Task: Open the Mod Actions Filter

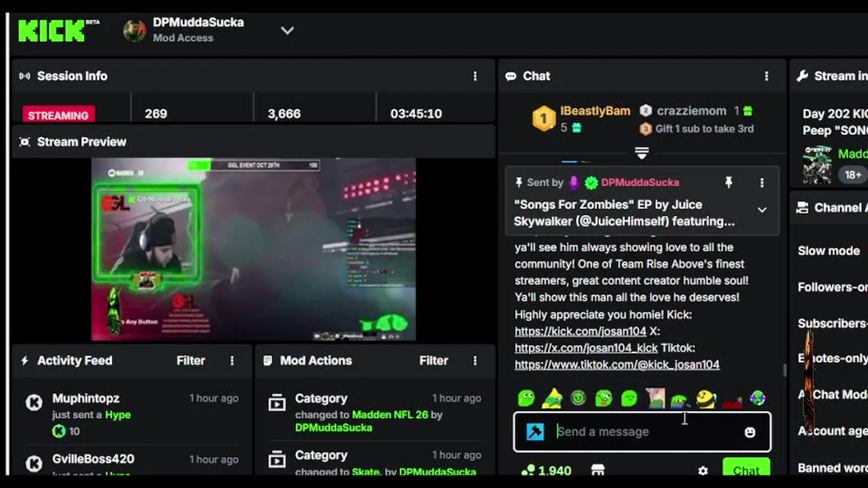Action: click(433, 361)
